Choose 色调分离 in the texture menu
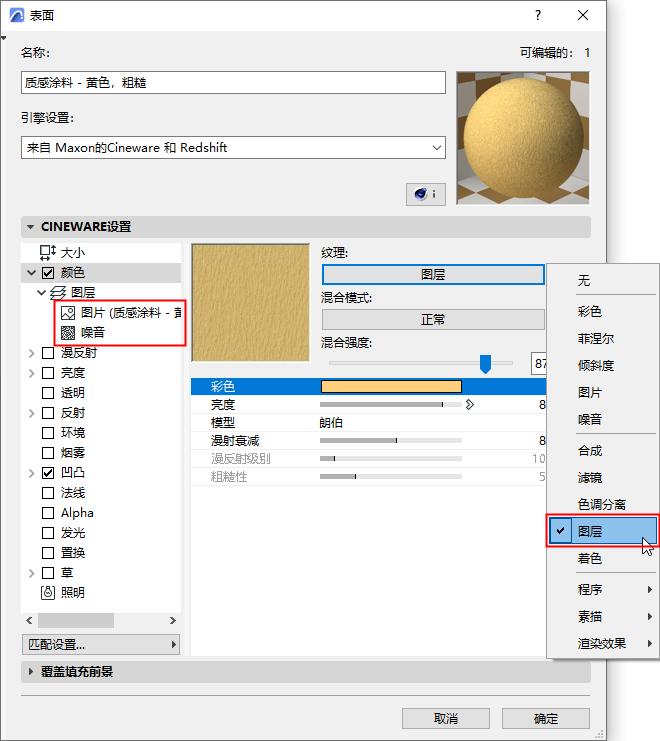This screenshot has height=741, width=660. [602, 505]
